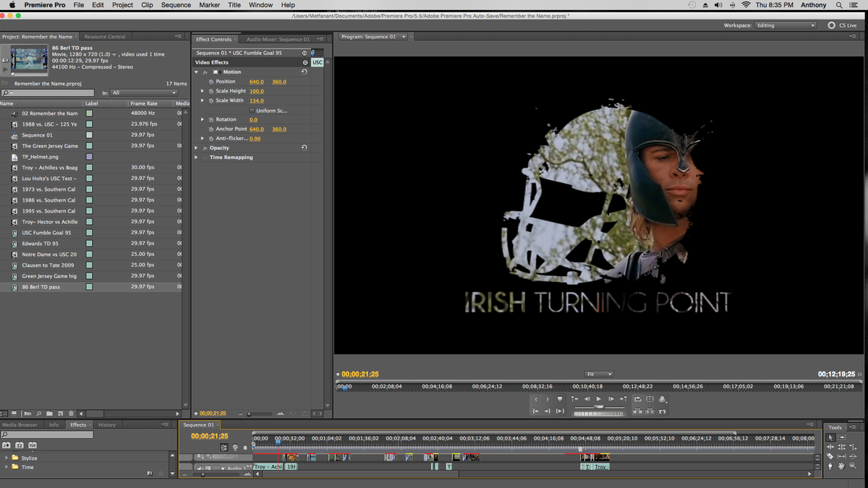Expand the Time effects folder
The height and width of the screenshot is (488, 868).
[x=7, y=467]
